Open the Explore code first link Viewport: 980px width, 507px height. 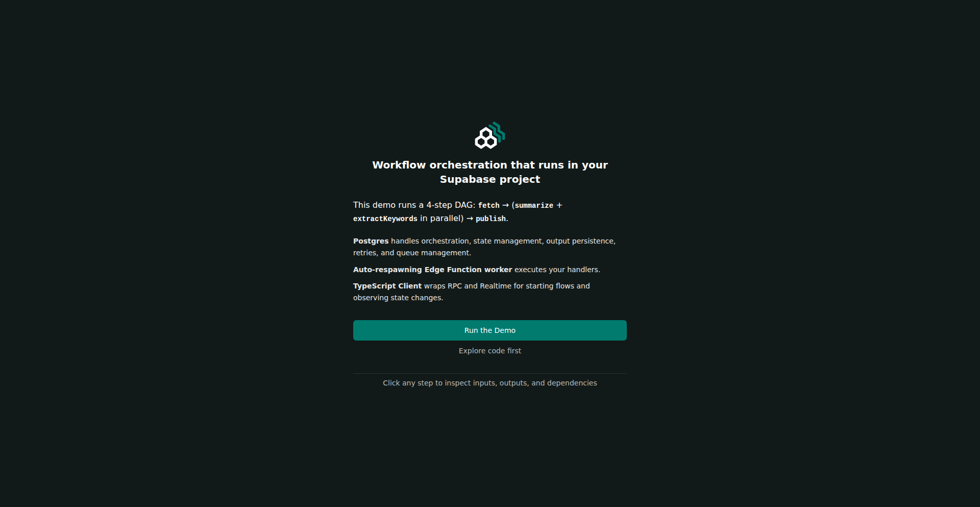490,351
